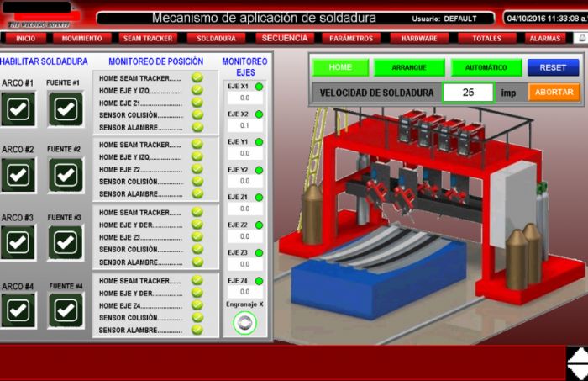Click the EJE X1 green status light
This screenshot has height=381, width=588.
(x=259, y=87)
